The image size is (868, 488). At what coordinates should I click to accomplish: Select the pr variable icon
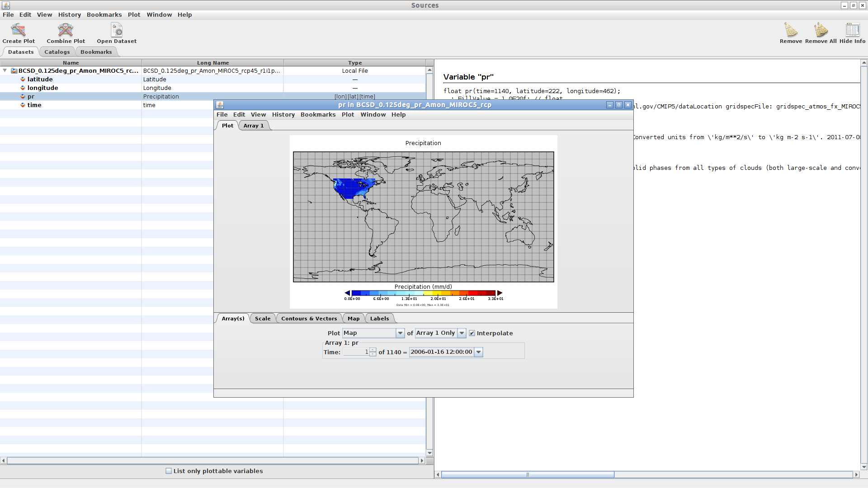point(23,96)
